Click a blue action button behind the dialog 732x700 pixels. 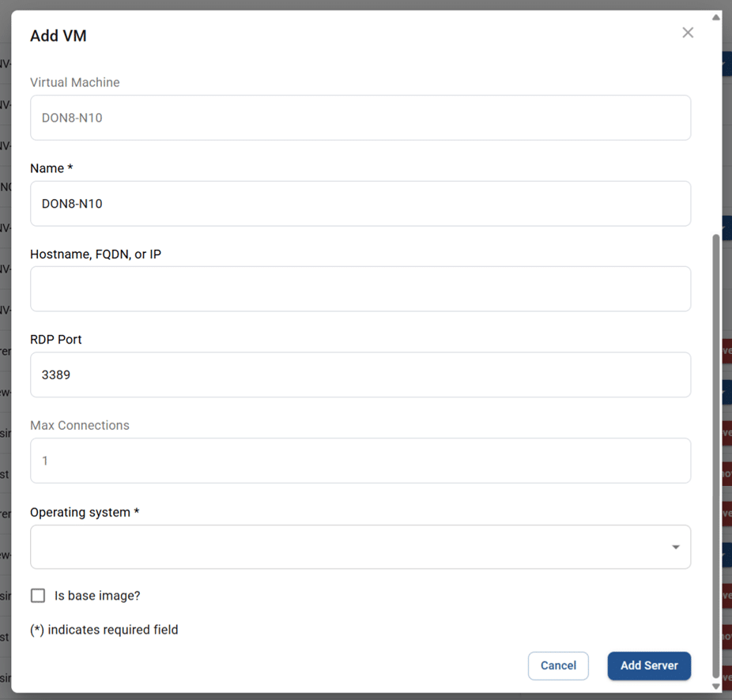pos(727,392)
